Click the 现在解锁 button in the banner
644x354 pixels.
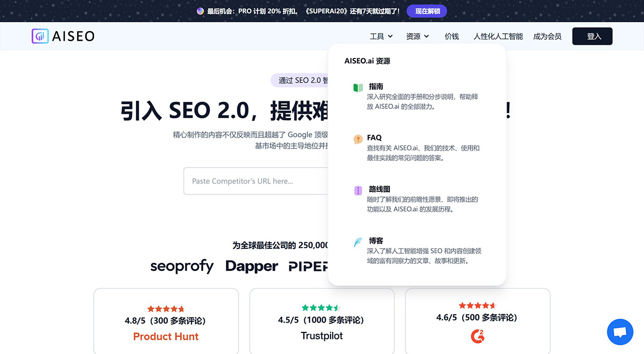(x=427, y=11)
